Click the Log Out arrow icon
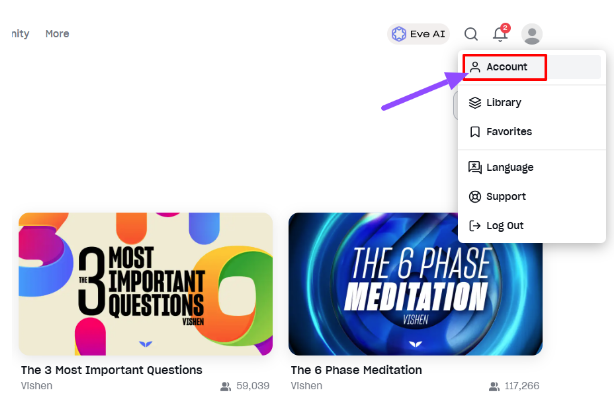Viewport: 616px width, 401px height. pyautogui.click(x=475, y=226)
